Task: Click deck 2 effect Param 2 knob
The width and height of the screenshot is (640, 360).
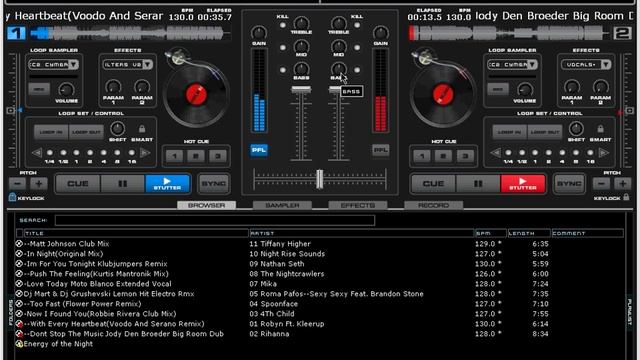Action: coord(600,87)
